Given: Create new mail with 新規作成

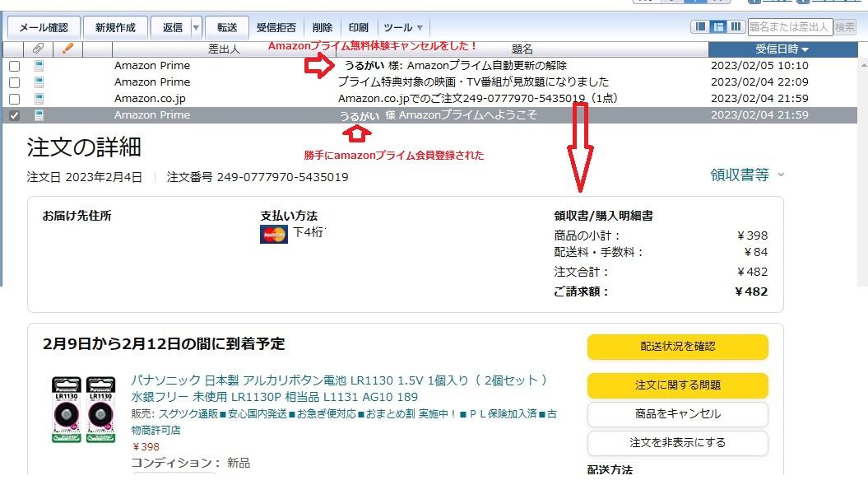Looking at the screenshot, I should (115, 27).
